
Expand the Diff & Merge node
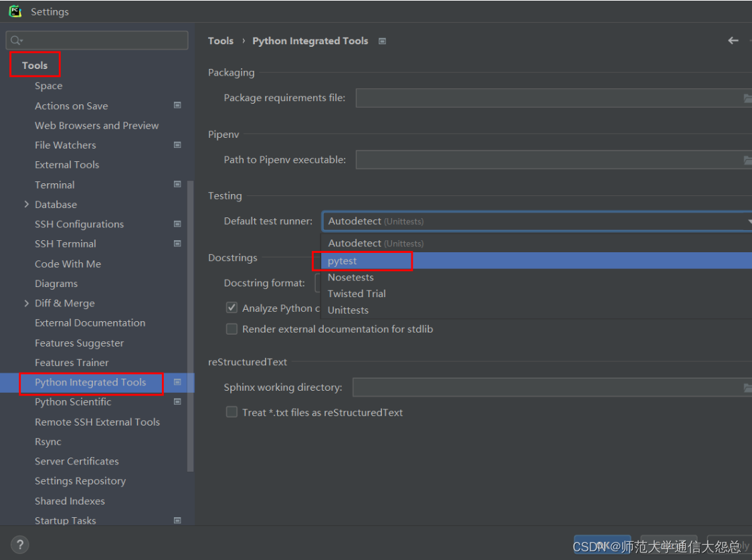(x=26, y=303)
